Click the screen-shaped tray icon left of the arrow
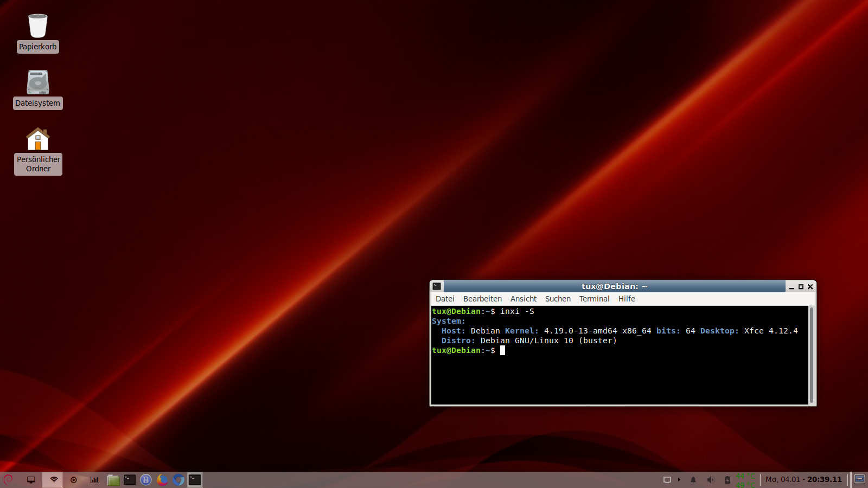The height and width of the screenshot is (488, 868). pyautogui.click(x=667, y=480)
